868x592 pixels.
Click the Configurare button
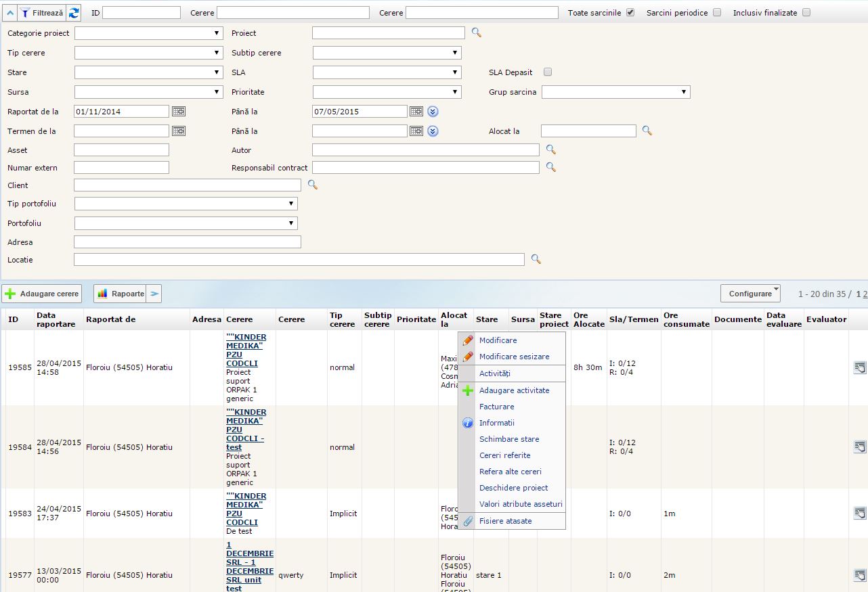750,294
